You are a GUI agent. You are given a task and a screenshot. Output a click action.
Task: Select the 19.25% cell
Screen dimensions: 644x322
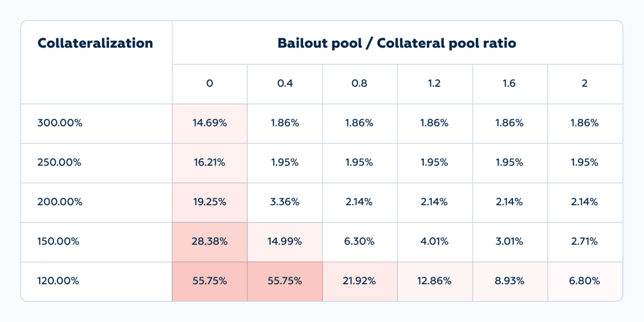point(209,202)
